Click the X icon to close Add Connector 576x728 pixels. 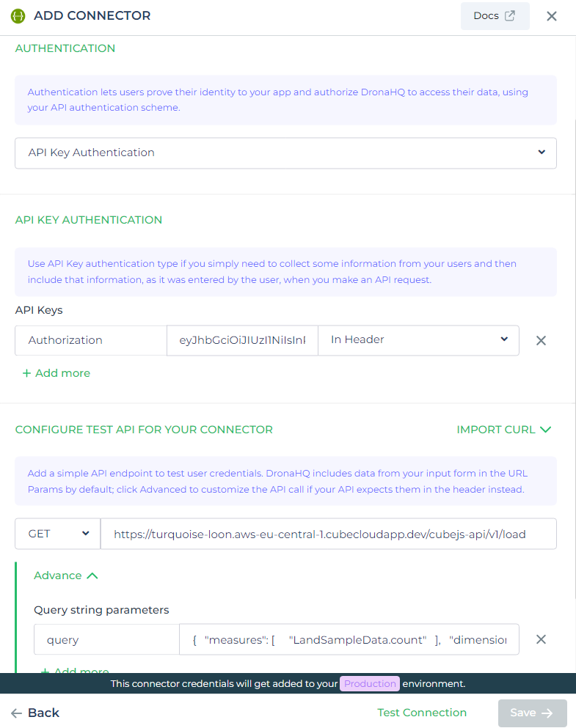point(552,15)
